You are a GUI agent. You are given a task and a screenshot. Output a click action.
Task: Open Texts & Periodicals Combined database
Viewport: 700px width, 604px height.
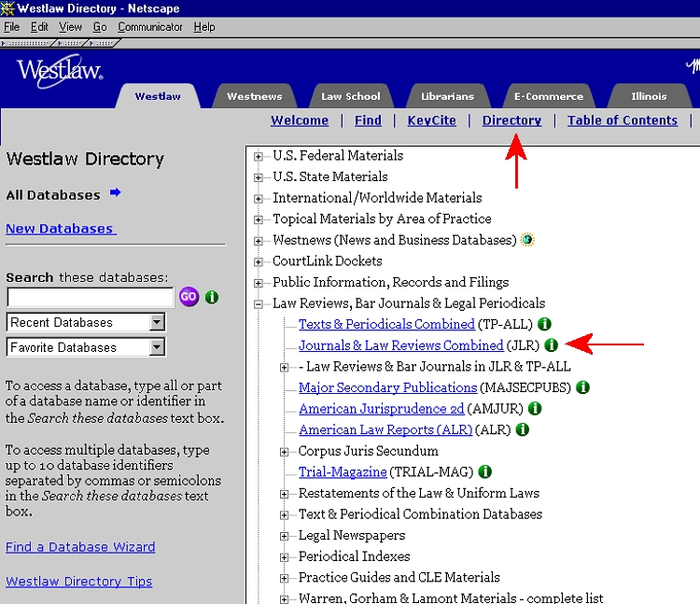pos(386,324)
